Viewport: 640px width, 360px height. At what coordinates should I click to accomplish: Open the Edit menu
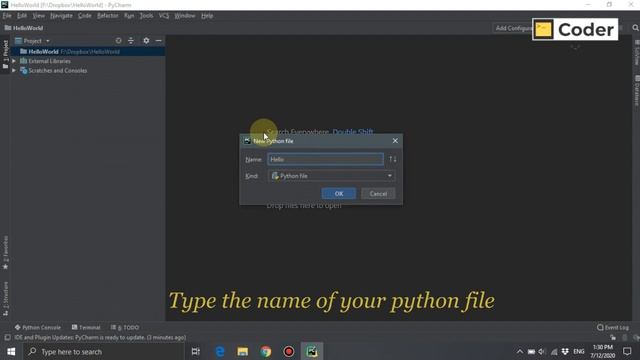point(22,16)
